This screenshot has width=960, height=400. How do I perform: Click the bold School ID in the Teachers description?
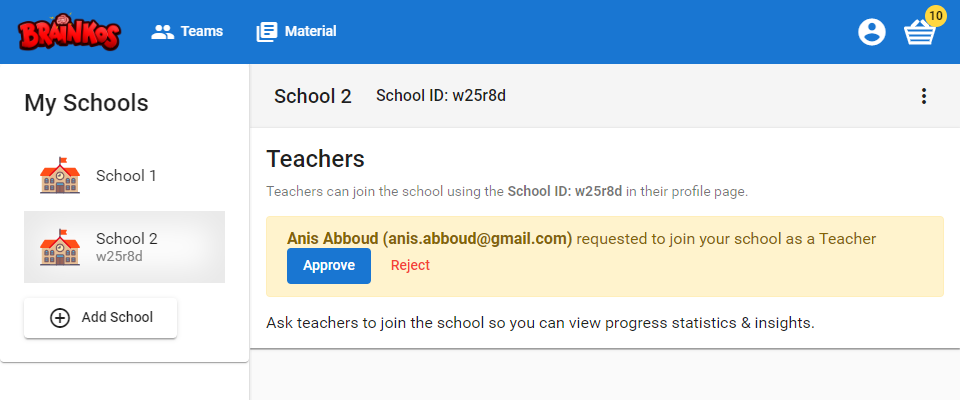(564, 192)
